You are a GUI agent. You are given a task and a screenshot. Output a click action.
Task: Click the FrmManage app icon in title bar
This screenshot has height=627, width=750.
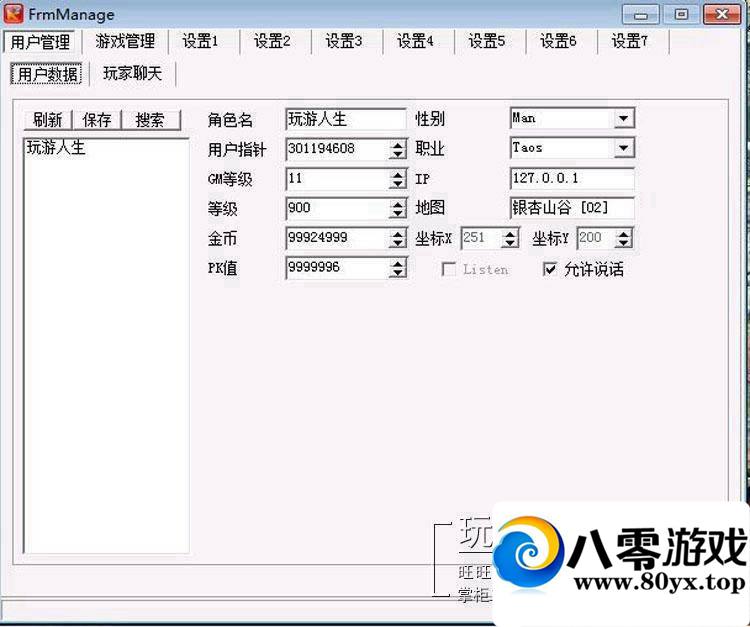click(x=14, y=14)
